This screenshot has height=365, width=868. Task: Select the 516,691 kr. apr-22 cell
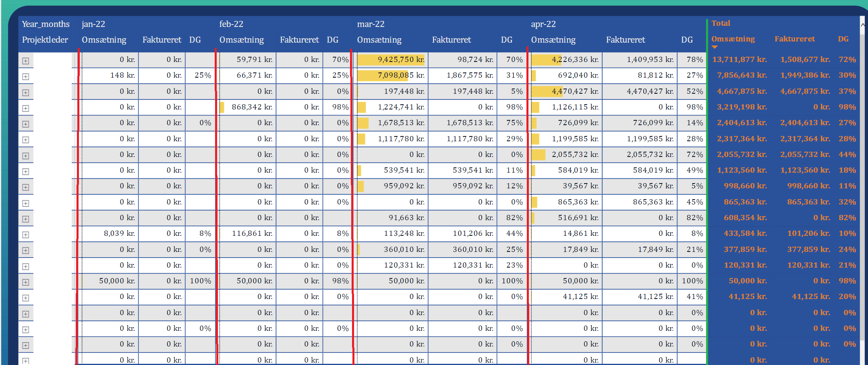tap(565, 218)
